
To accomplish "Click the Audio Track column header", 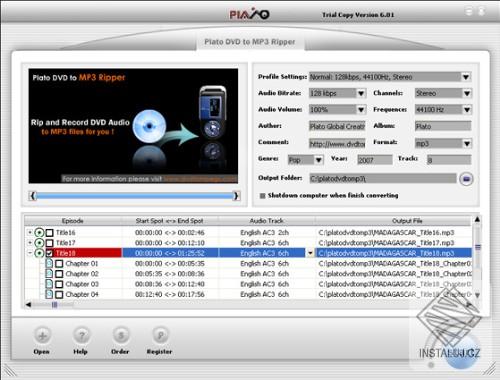I will [267, 221].
